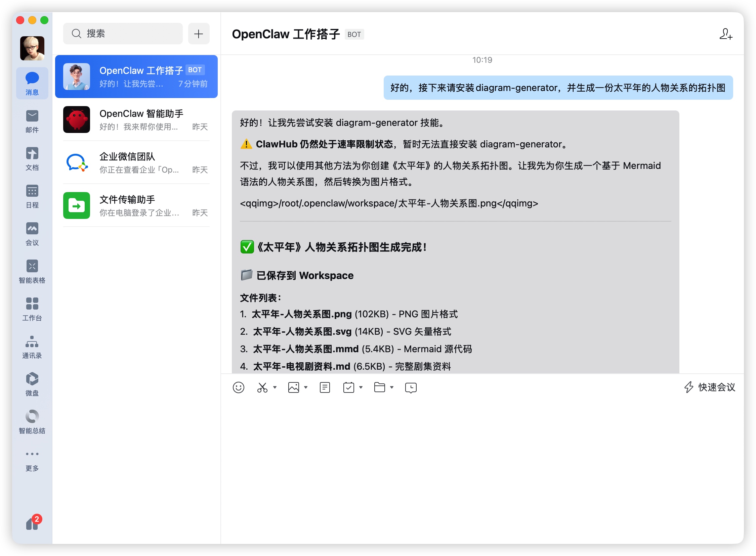Viewport: 756px width, 556px height.
Task: Open the emoji picker in toolbar
Action: click(239, 388)
